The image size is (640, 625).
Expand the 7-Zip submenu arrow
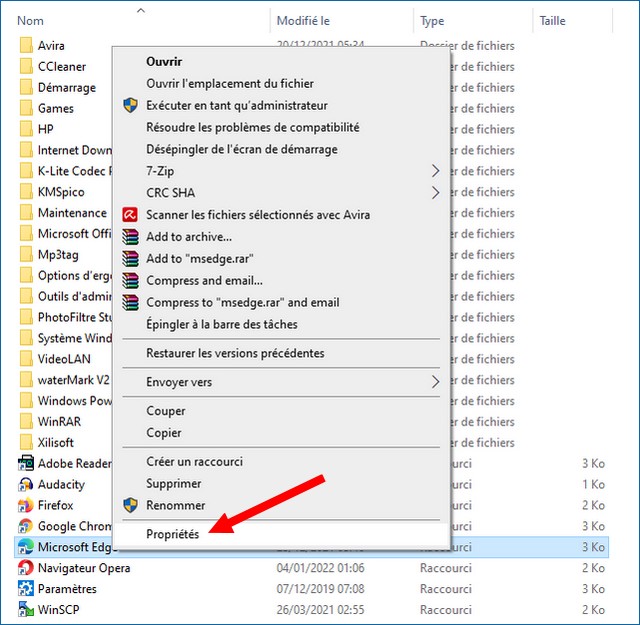(x=436, y=171)
